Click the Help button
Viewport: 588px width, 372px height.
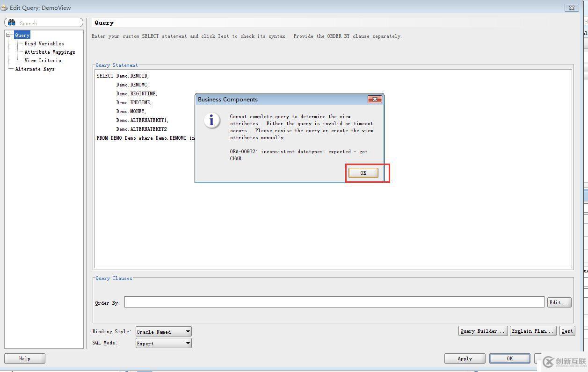tap(25, 358)
